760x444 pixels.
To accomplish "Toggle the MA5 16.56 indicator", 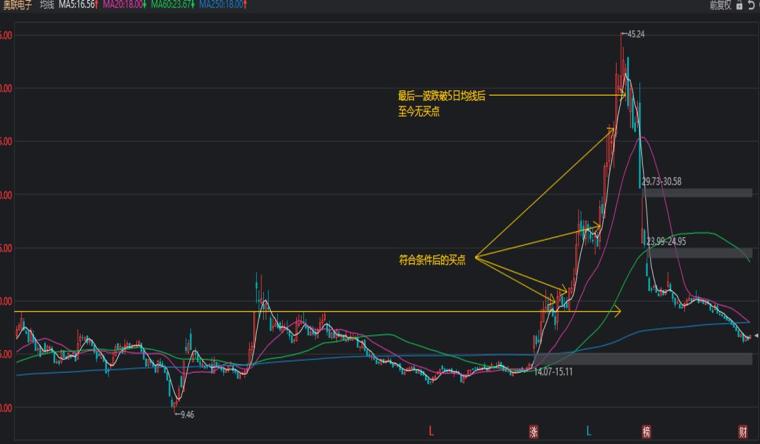I will click(x=78, y=5).
